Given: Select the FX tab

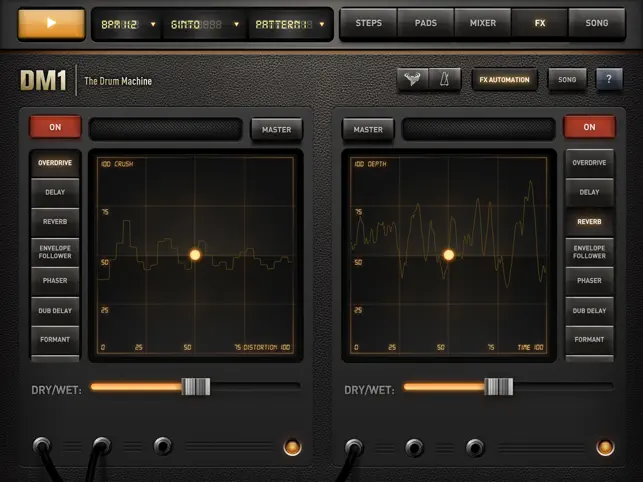Looking at the screenshot, I should [540, 23].
